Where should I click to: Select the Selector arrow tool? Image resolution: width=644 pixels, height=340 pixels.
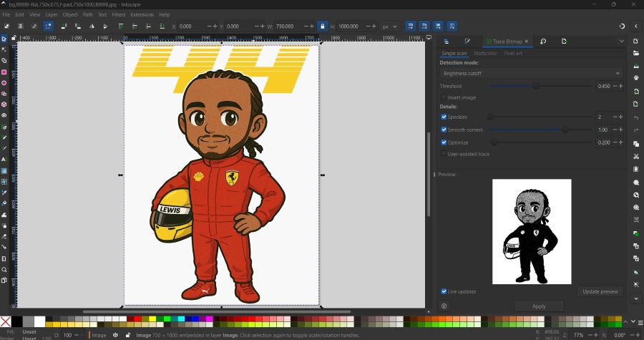click(x=4, y=39)
